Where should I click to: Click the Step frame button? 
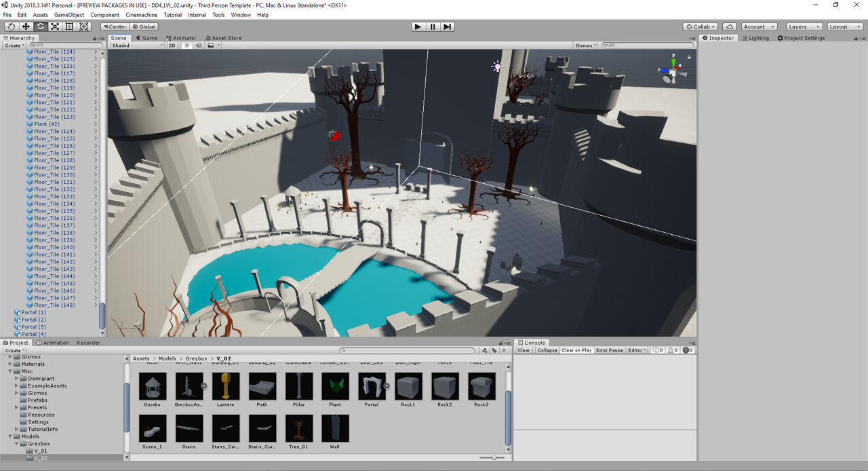point(448,26)
